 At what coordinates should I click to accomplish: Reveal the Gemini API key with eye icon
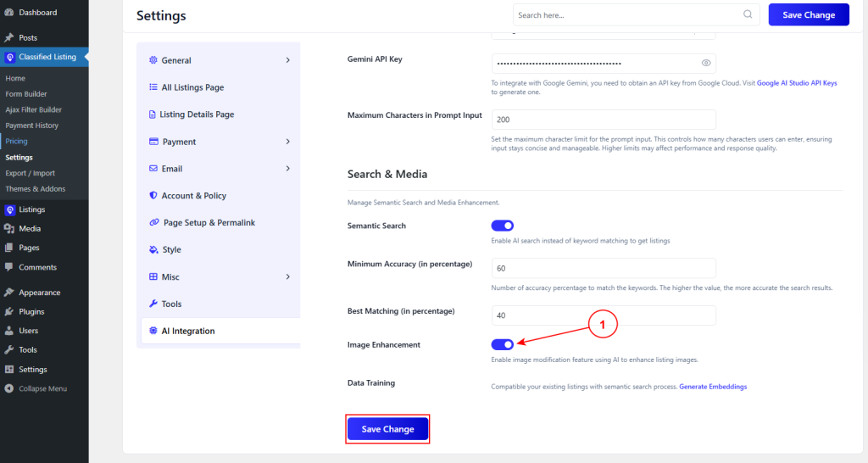[706, 63]
